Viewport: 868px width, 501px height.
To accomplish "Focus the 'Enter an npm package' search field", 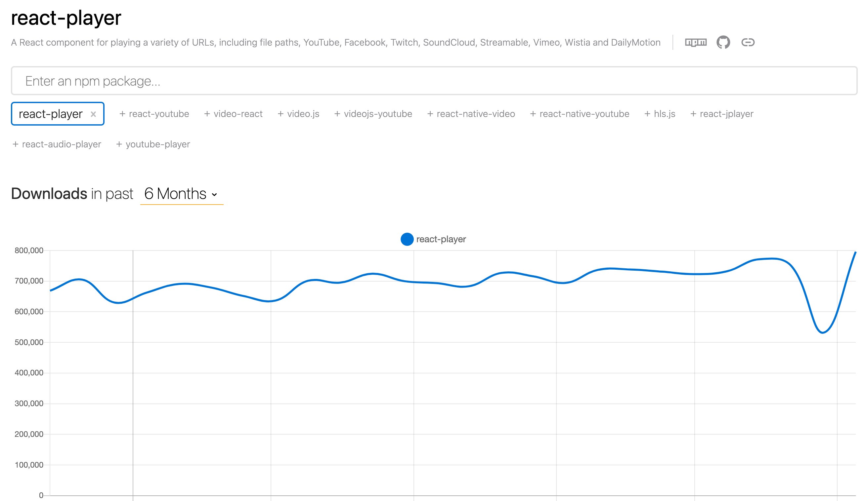I will [434, 81].
